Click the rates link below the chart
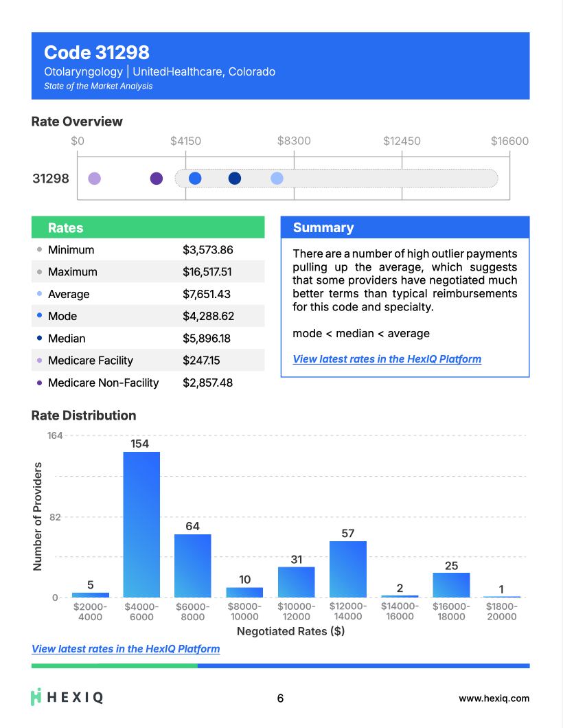Viewport: 563px width, 728px height. 126,649
